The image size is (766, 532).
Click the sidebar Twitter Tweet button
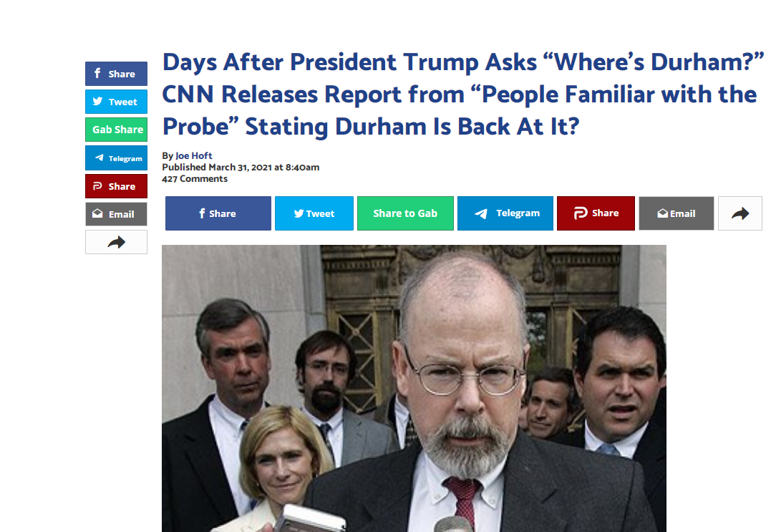116,102
